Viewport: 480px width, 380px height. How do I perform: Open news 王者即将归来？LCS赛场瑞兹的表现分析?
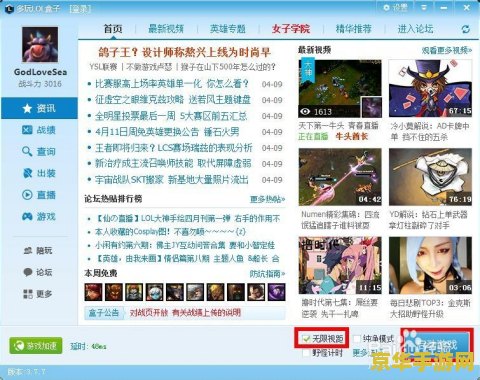click(174, 147)
